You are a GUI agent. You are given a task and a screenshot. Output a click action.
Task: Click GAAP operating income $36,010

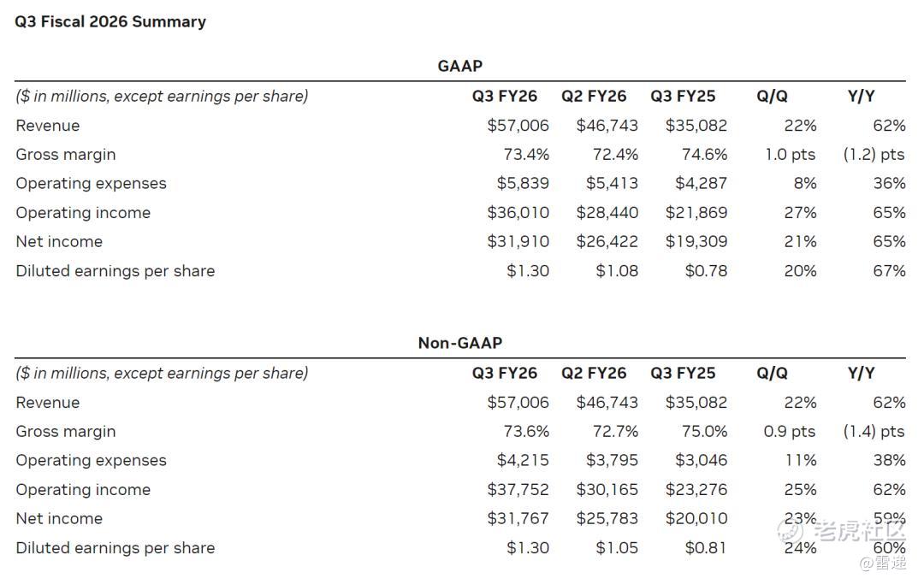pyautogui.click(x=518, y=213)
